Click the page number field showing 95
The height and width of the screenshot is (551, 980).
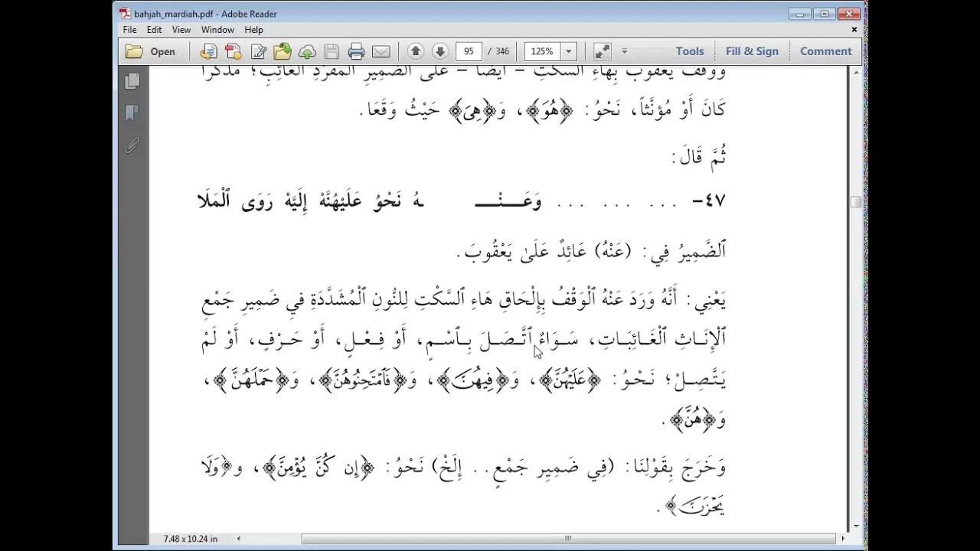[x=468, y=51]
